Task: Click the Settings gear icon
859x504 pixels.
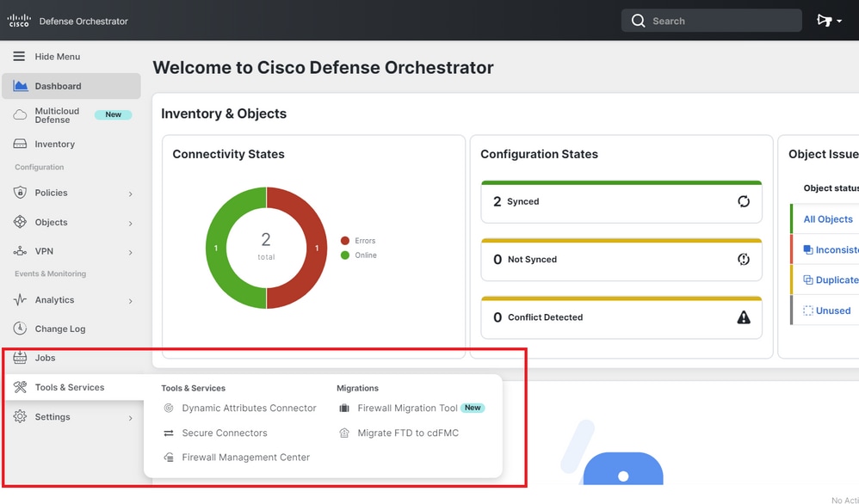Action: coord(20,416)
